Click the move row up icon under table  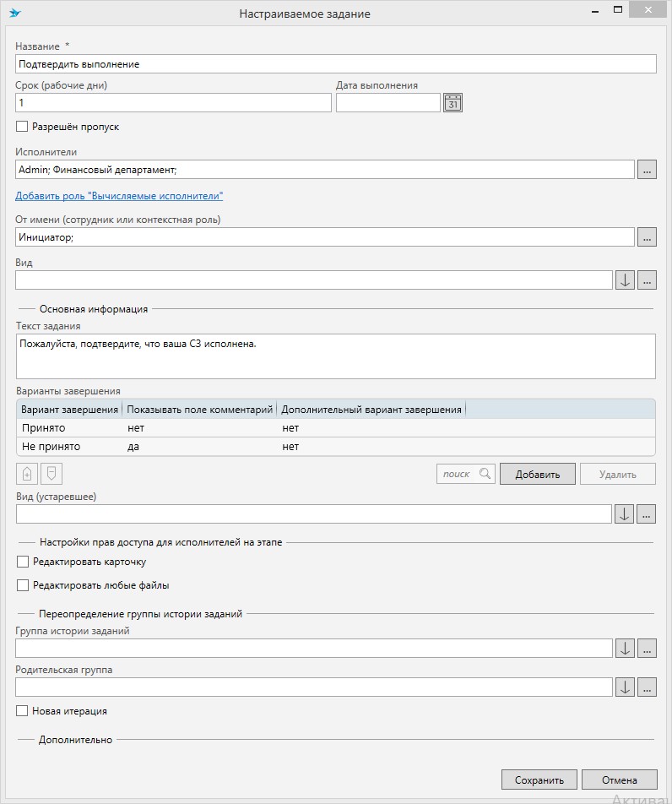click(x=27, y=474)
